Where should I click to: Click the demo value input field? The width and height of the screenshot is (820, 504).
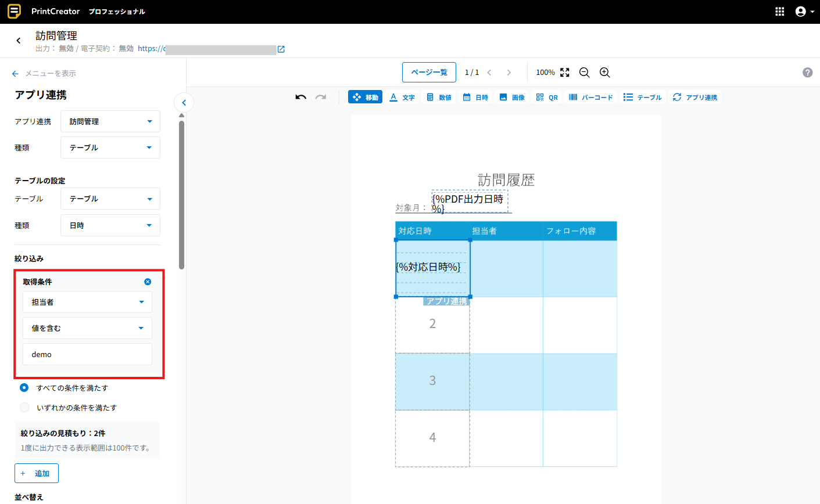pyautogui.click(x=87, y=354)
